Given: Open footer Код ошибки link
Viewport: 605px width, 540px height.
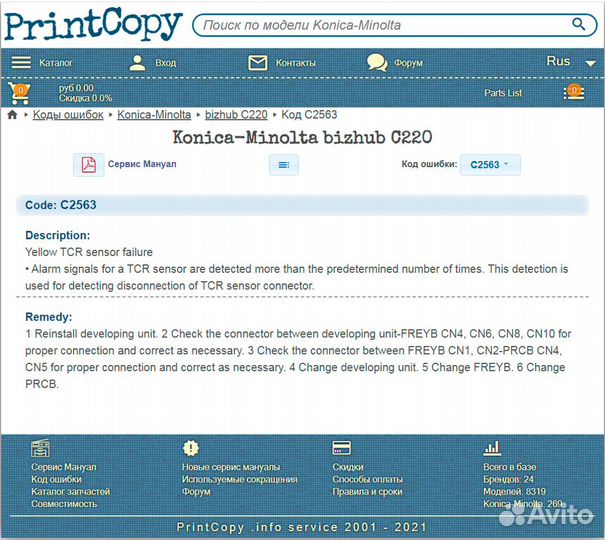Looking at the screenshot, I should tap(56, 479).
